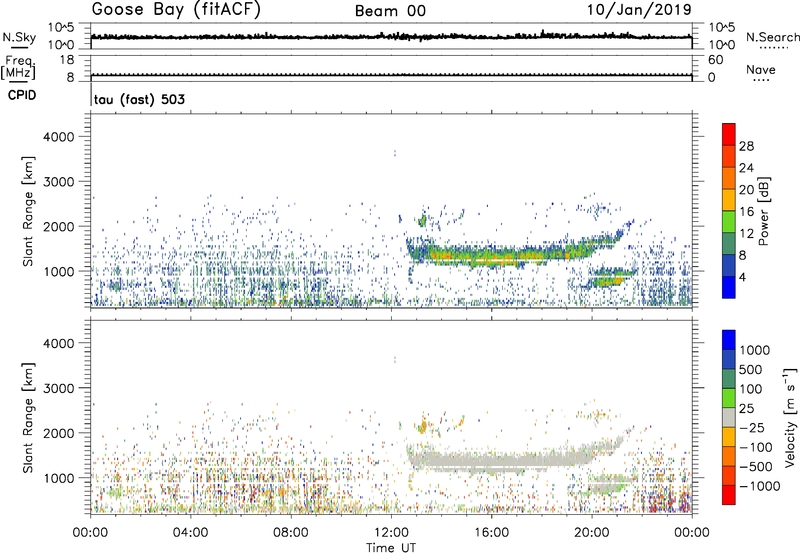Click the '−500' Velocity colorbar value
This screenshot has height=554, width=800.
coord(756,467)
